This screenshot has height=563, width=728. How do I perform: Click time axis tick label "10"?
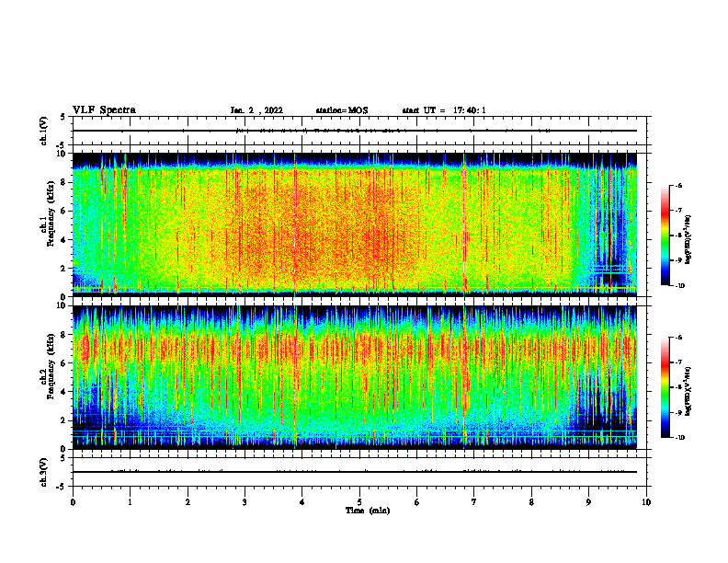point(646,502)
